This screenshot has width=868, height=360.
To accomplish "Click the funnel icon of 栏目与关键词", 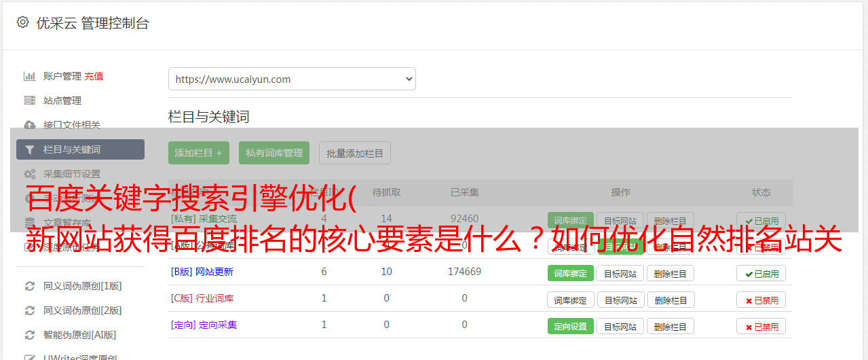I will [29, 149].
